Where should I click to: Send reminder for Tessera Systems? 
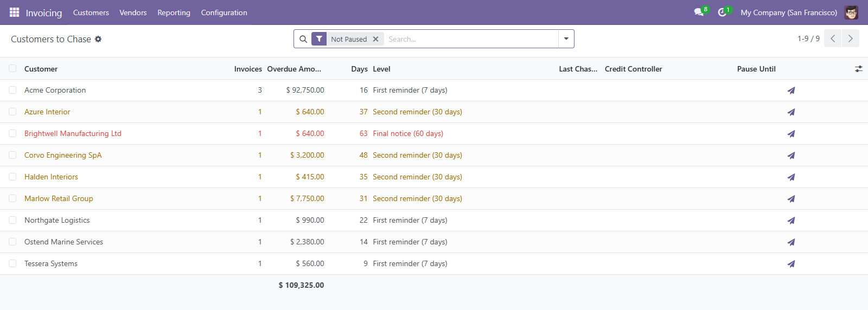pyautogui.click(x=791, y=264)
